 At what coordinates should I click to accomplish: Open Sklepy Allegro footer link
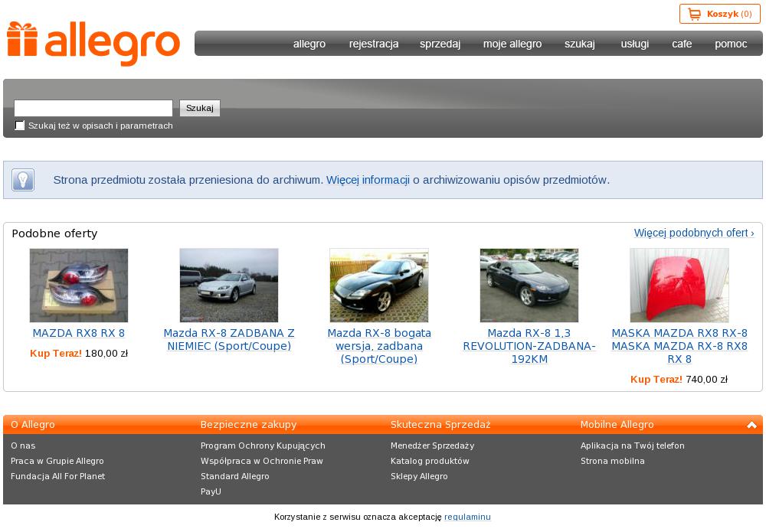[x=419, y=476]
